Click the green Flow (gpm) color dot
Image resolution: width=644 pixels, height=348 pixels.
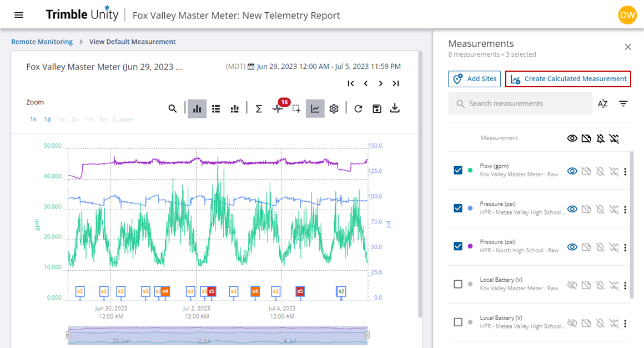(x=470, y=170)
